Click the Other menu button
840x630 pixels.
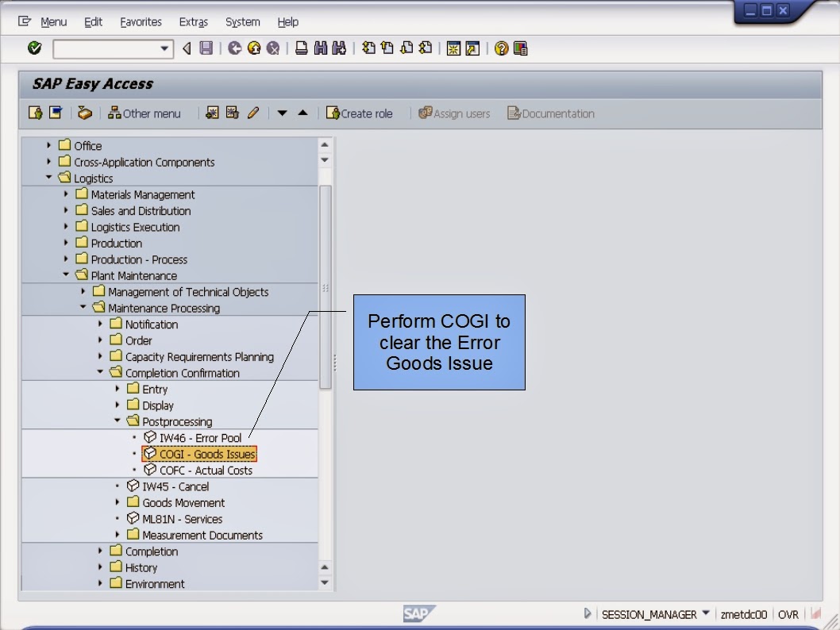coord(144,113)
